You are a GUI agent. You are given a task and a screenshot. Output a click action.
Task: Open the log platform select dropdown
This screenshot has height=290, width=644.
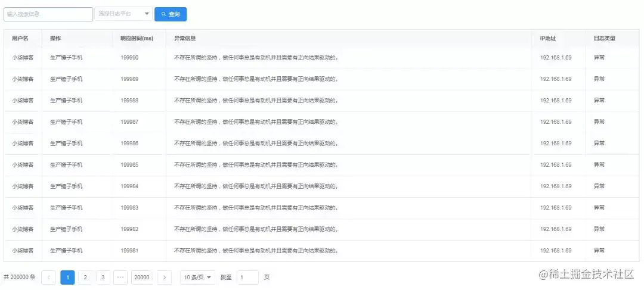[123, 14]
